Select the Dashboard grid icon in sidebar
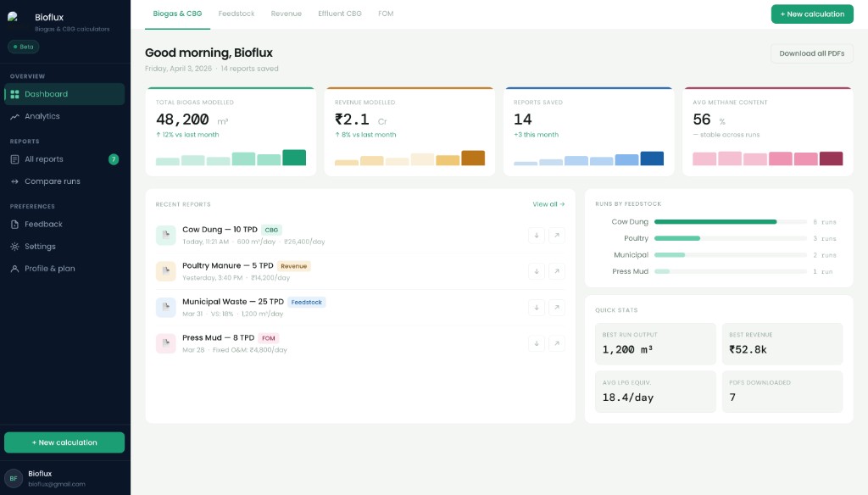 pyautogui.click(x=16, y=93)
